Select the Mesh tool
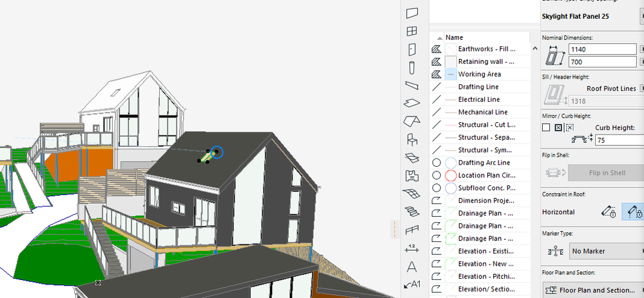The width and height of the screenshot is (644, 298). coord(412,194)
